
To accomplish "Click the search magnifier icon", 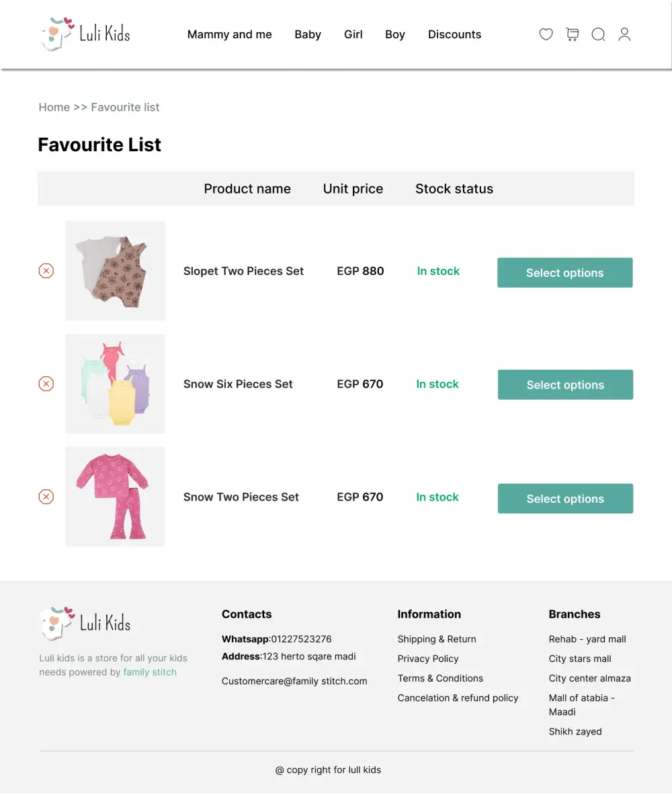I will click(x=598, y=34).
